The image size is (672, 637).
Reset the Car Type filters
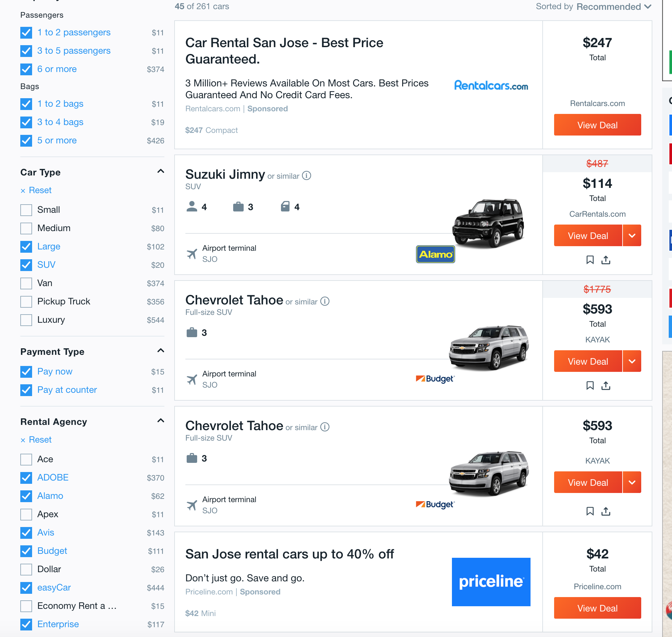[x=36, y=190]
